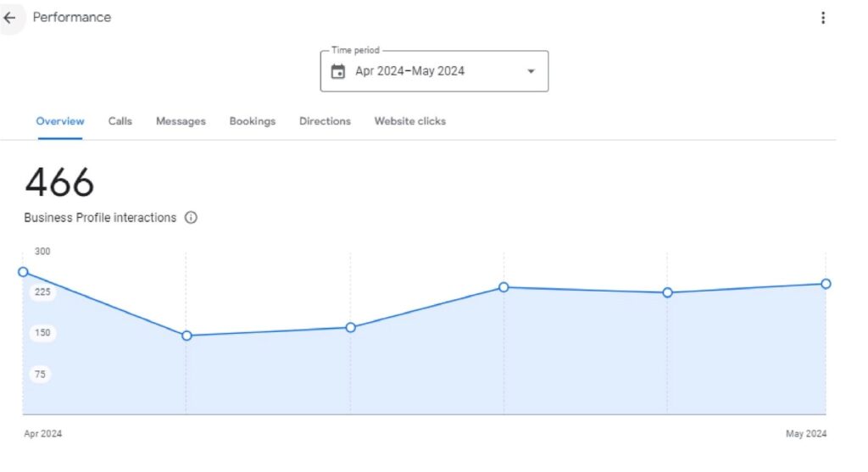Select the Apr 2024–May 2024 date range text
Viewport: 868px width, 472px height.
409,71
